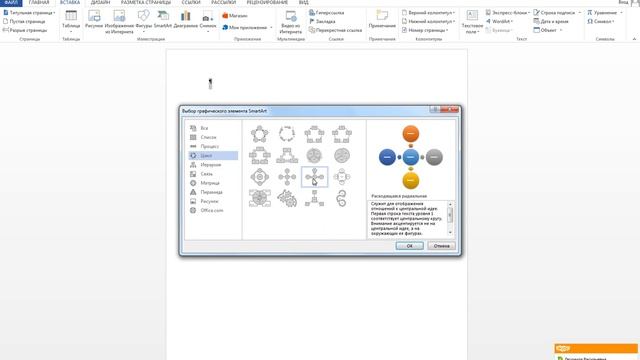The height and width of the screenshot is (360, 640).
Task: Expand the Мои приложения dropdown
Action: 247,27
